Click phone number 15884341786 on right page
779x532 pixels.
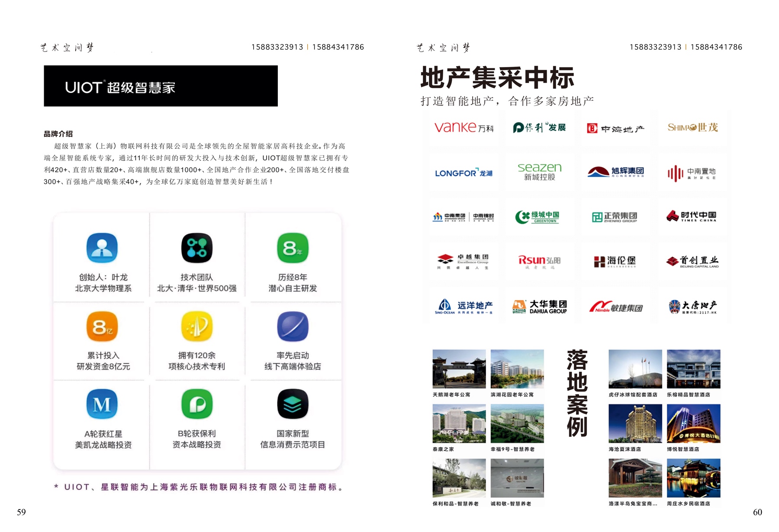(716, 47)
